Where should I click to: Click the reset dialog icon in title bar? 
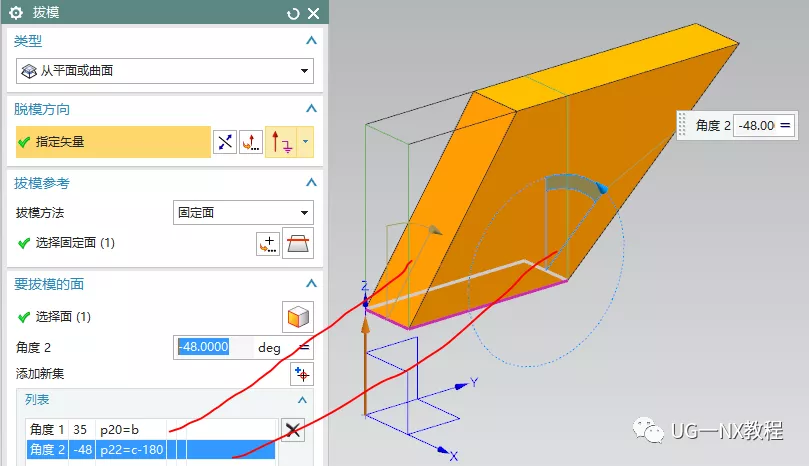[293, 13]
